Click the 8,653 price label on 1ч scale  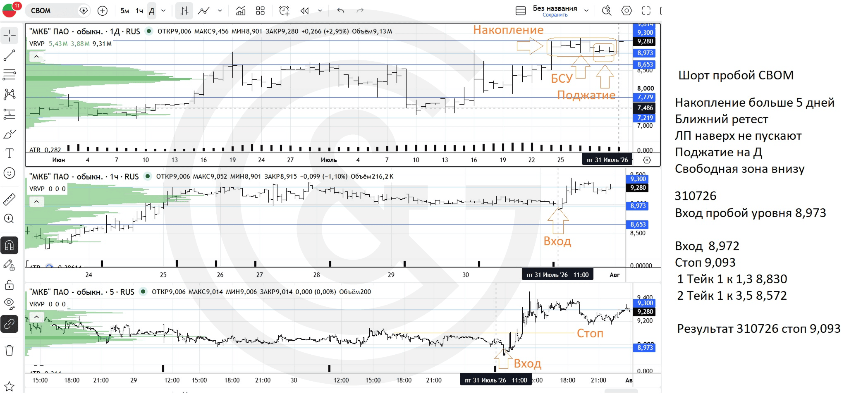click(x=638, y=224)
